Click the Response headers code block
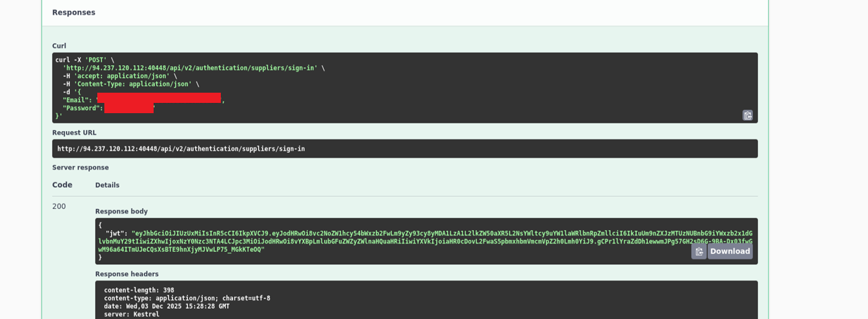The height and width of the screenshot is (319, 868). [x=426, y=300]
